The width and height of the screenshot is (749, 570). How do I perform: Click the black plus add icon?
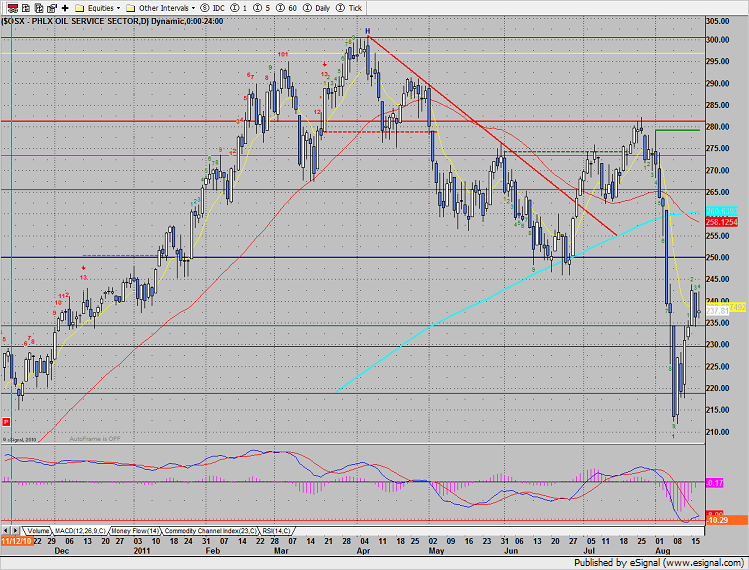click(65, 8)
